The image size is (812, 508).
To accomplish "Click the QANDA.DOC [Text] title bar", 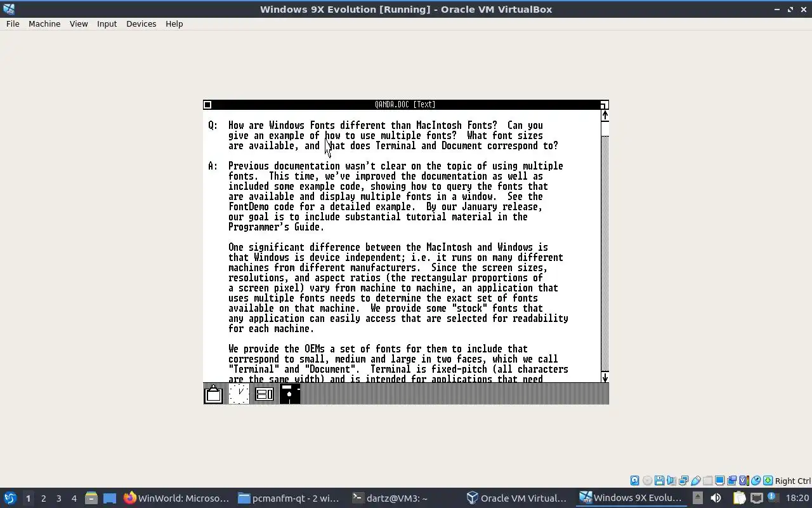I will click(405, 105).
